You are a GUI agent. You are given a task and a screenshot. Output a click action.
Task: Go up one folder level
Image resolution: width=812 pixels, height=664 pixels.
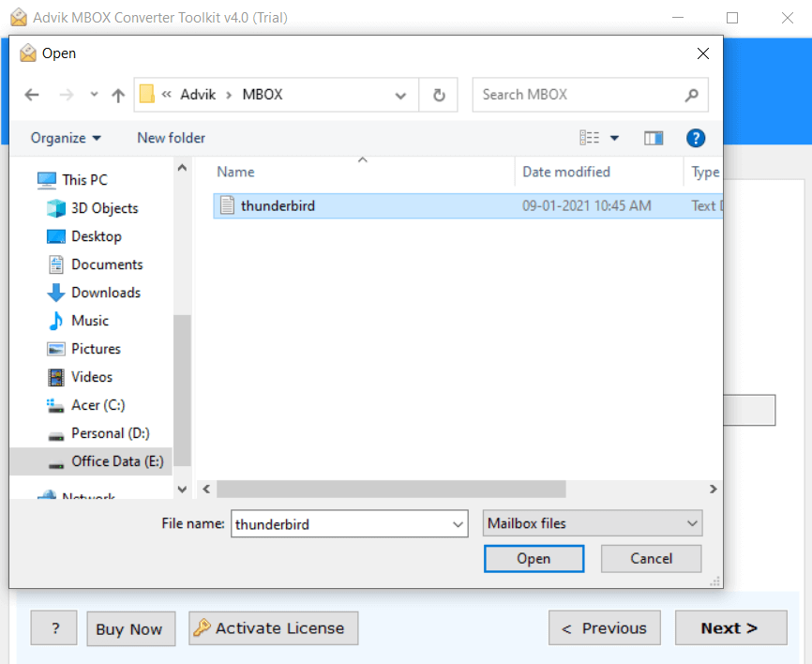point(118,95)
